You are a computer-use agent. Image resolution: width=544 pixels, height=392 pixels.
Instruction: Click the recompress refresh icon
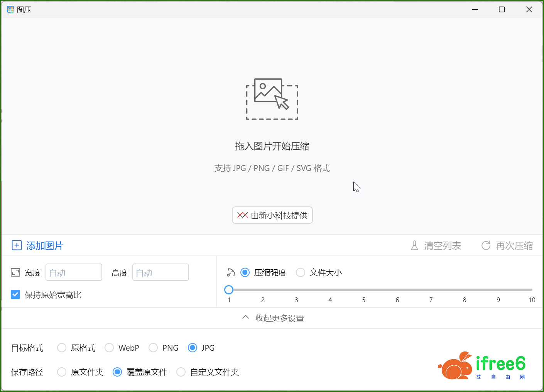(486, 245)
